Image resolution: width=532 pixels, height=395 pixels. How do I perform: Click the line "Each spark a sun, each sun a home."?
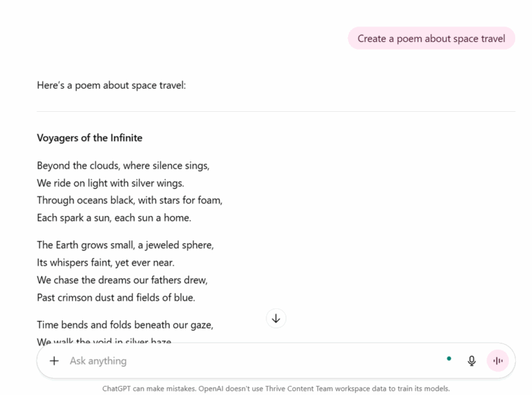[114, 217]
